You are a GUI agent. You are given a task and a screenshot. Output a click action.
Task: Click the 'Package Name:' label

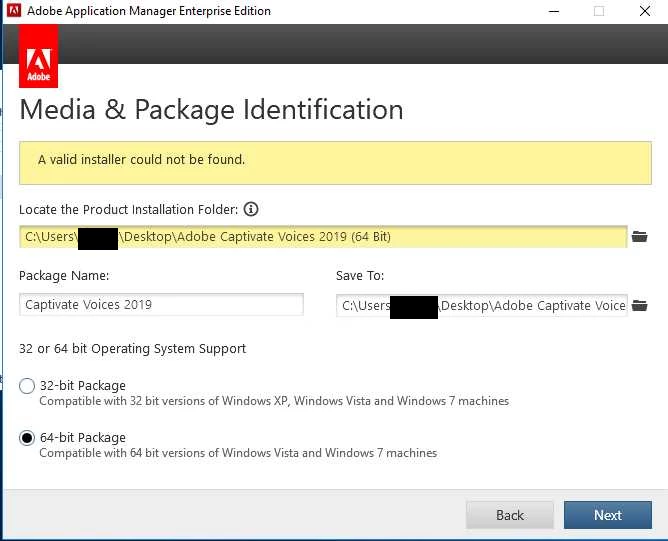pyautogui.click(x=64, y=276)
